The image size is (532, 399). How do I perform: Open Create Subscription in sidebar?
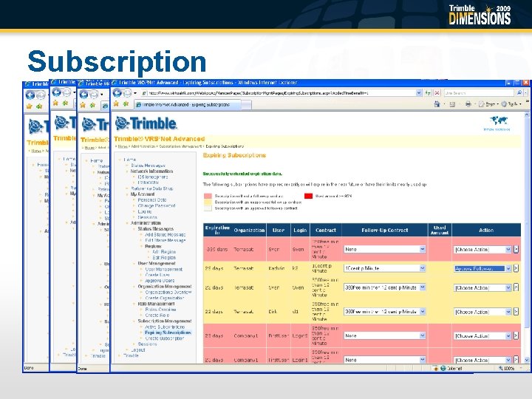pos(164,338)
